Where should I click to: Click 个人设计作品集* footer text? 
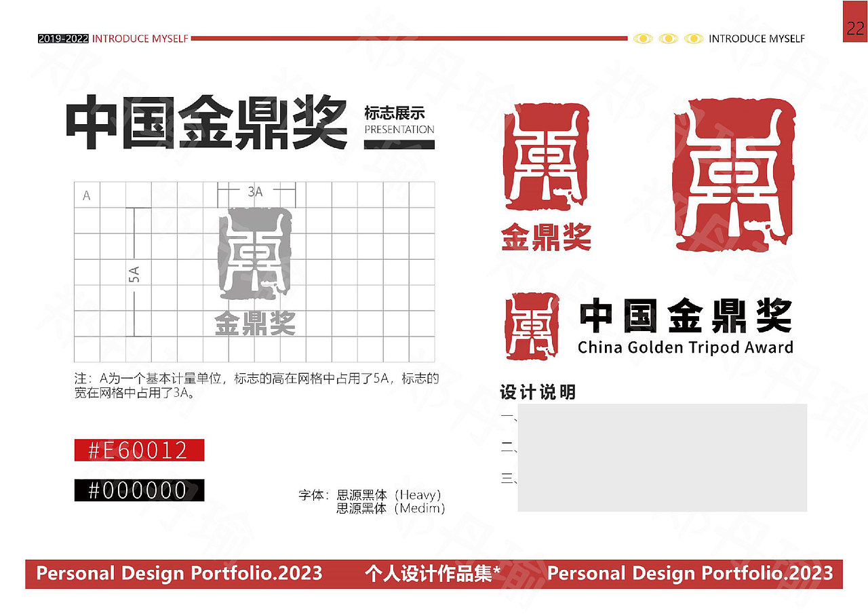433,574
